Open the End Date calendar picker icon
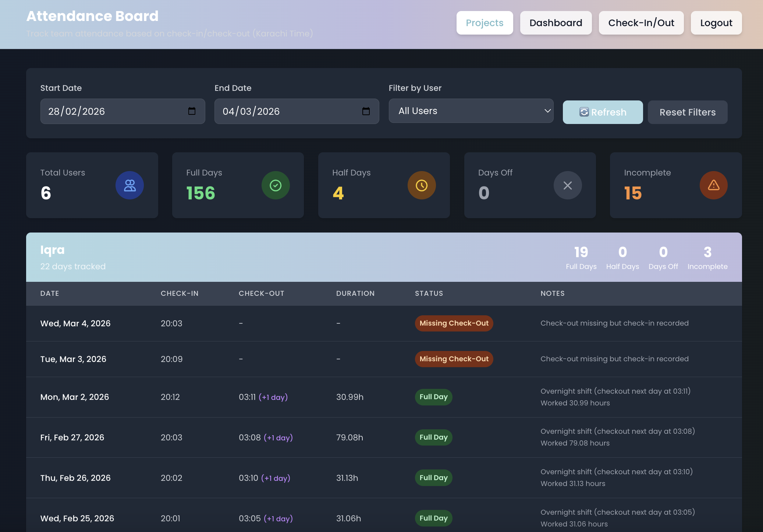This screenshot has height=532, width=763. (366, 111)
